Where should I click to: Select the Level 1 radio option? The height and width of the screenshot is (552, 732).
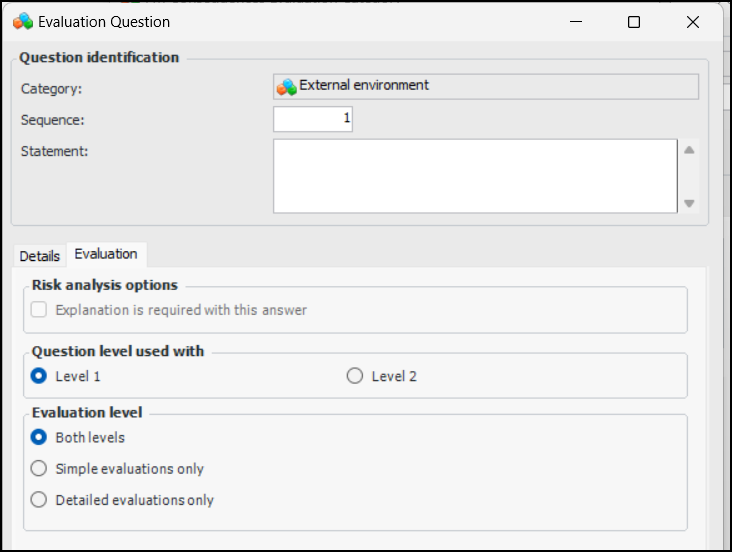39,377
